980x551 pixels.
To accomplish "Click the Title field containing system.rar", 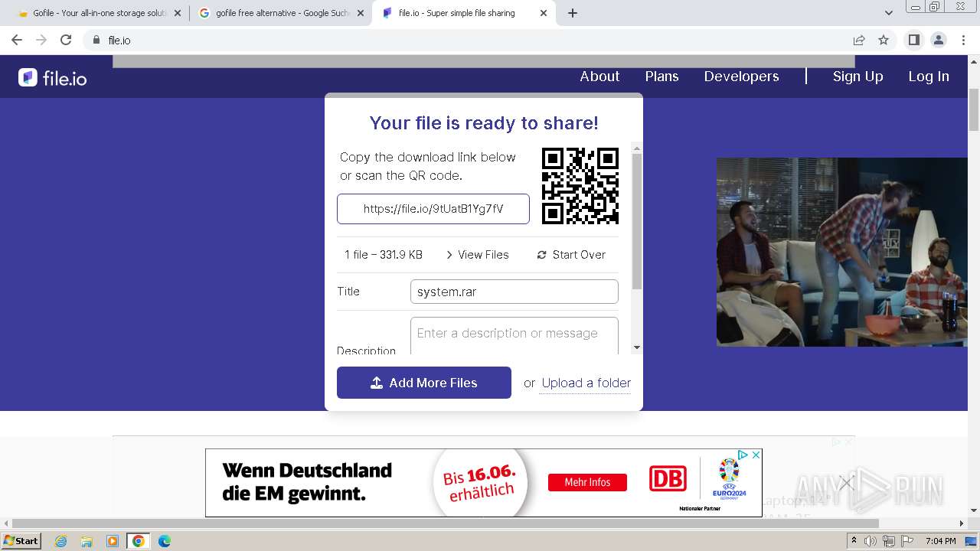I will [x=514, y=292].
